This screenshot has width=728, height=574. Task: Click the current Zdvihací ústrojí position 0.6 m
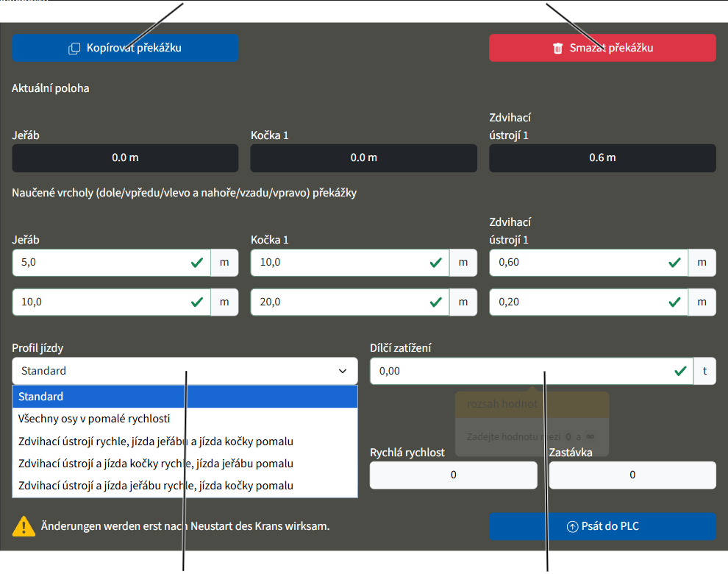coord(602,158)
